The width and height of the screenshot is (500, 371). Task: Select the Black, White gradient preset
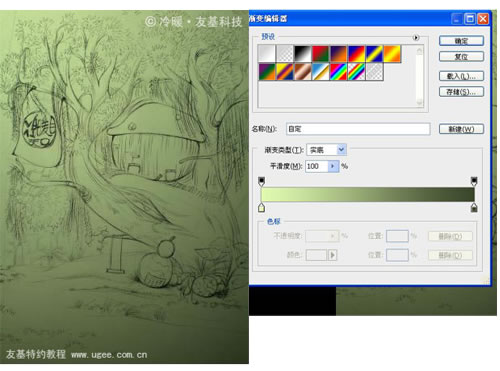pyautogui.click(x=303, y=54)
